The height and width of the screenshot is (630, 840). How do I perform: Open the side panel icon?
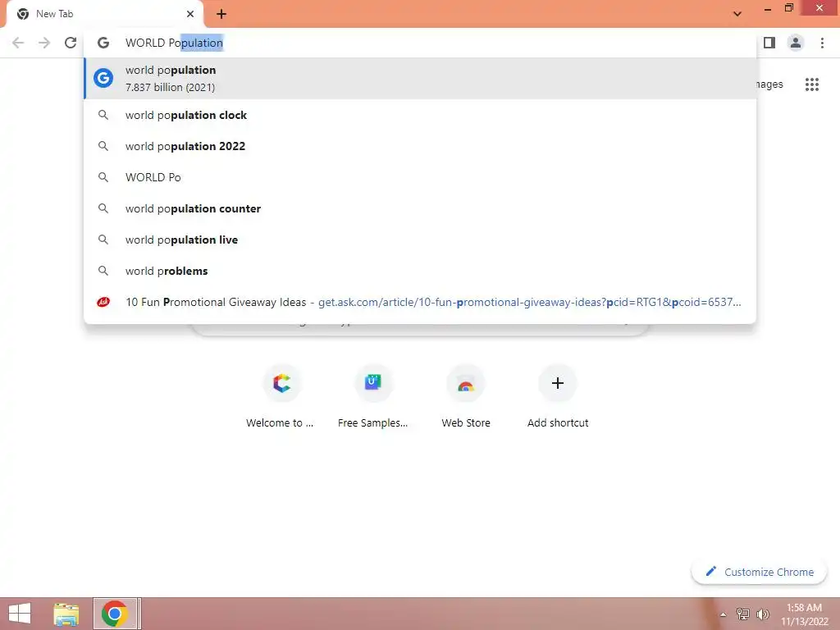[769, 43]
